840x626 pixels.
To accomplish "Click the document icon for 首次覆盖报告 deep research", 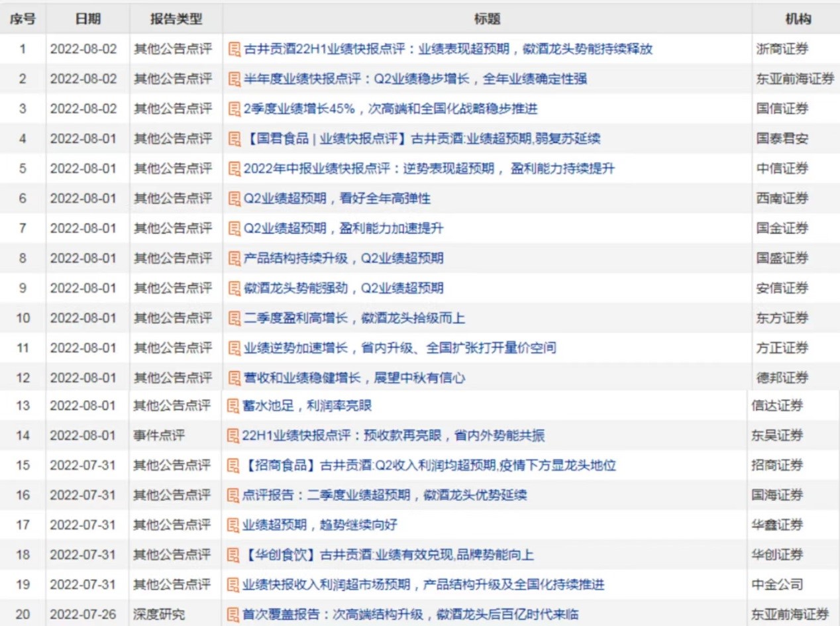I will point(233,614).
